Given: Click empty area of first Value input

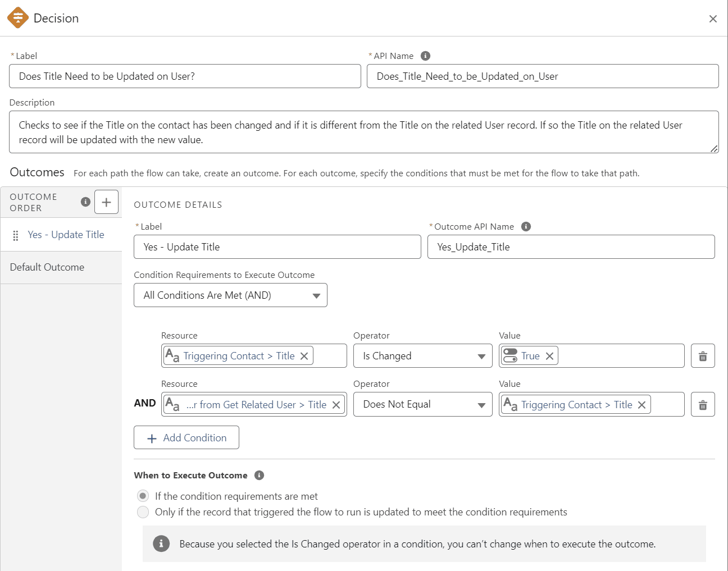Looking at the screenshot, I should pyautogui.click(x=621, y=356).
